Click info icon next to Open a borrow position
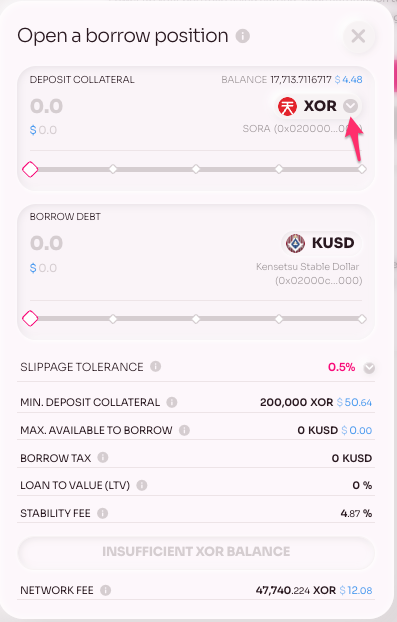The image size is (397, 622). (242, 36)
